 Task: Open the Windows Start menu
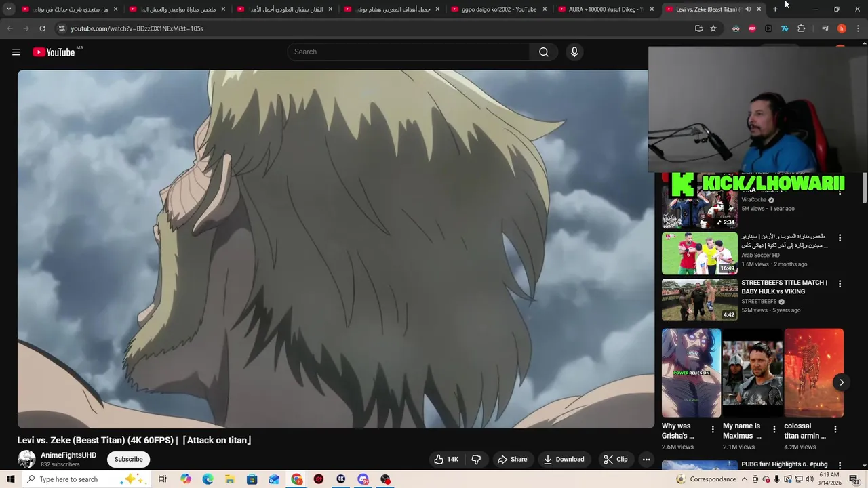(9, 479)
